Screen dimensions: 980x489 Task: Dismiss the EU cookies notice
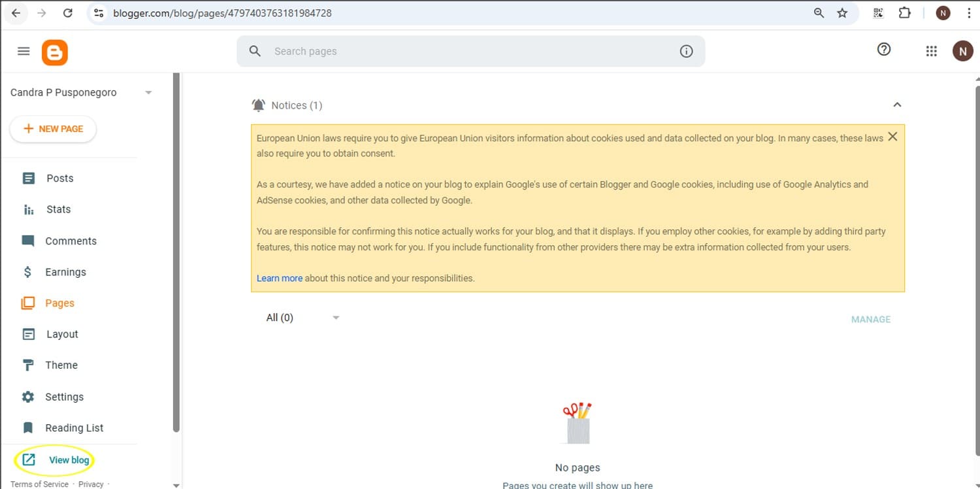[892, 137]
